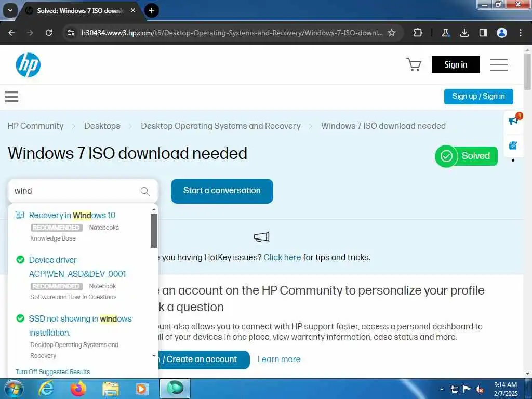Open the tab search dropdown arrow
Screen dimensions: 532x399
[10, 10]
